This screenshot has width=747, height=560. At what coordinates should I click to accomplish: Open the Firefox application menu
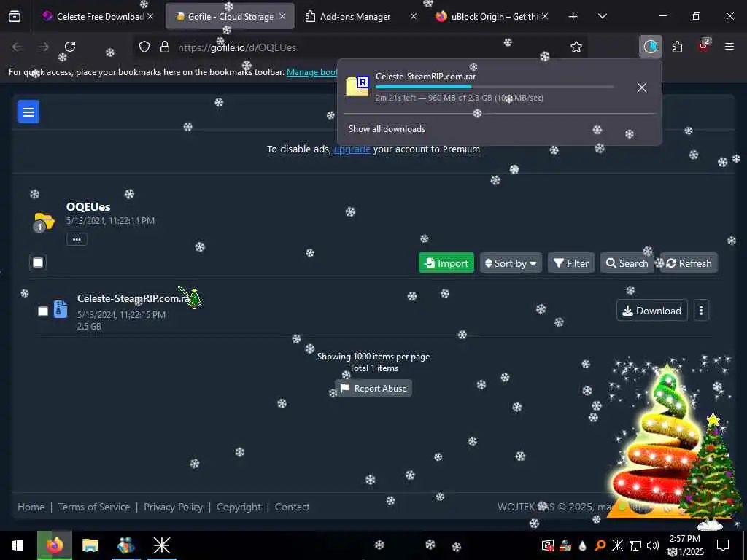coord(729,47)
